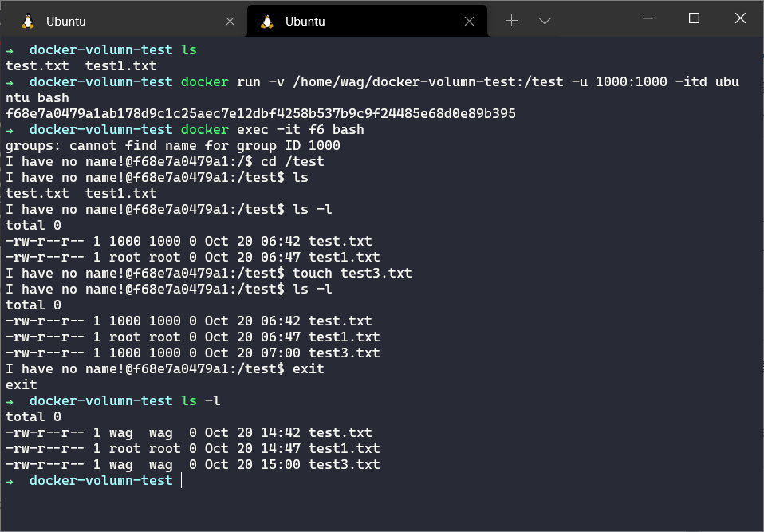
Task: Click test3.txt dated 15:00 in last listing
Action: click(x=344, y=464)
